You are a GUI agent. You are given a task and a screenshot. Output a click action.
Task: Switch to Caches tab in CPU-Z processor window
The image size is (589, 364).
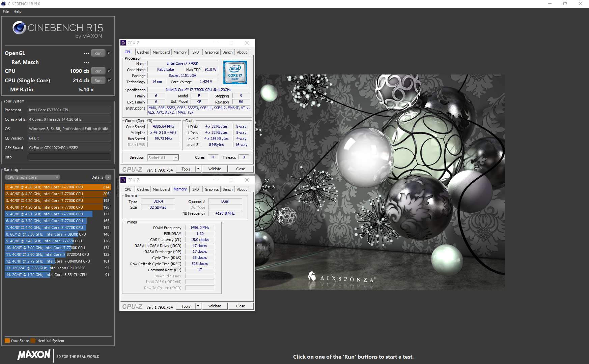[143, 52]
